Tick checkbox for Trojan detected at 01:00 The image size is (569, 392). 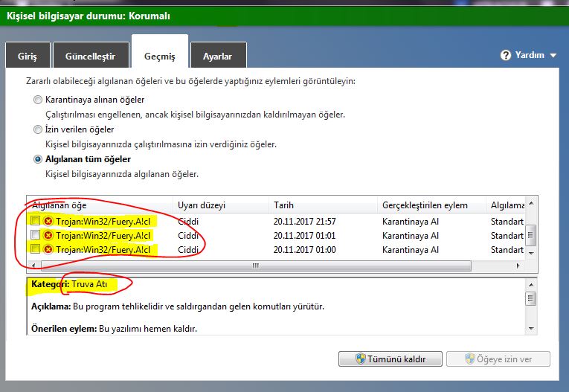click(x=35, y=249)
